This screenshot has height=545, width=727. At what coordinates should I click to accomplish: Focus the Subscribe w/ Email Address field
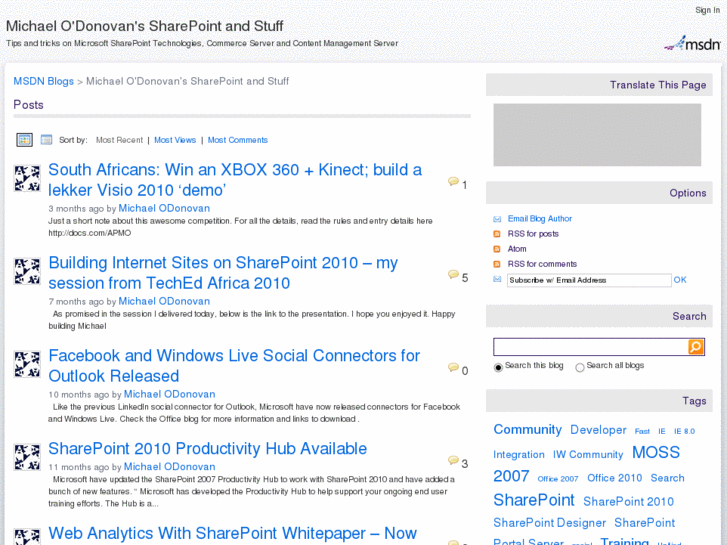[x=589, y=280]
